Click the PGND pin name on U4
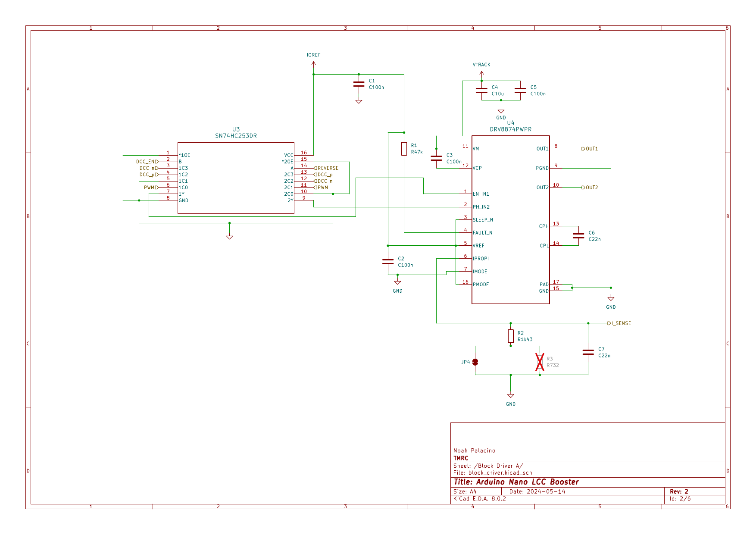This screenshot has width=756, height=535. (x=542, y=168)
